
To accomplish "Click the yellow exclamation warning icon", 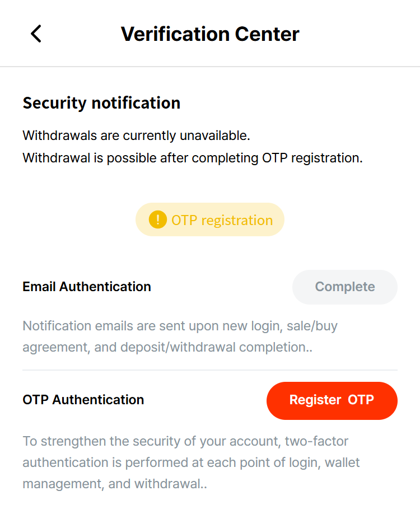I will coord(158,219).
